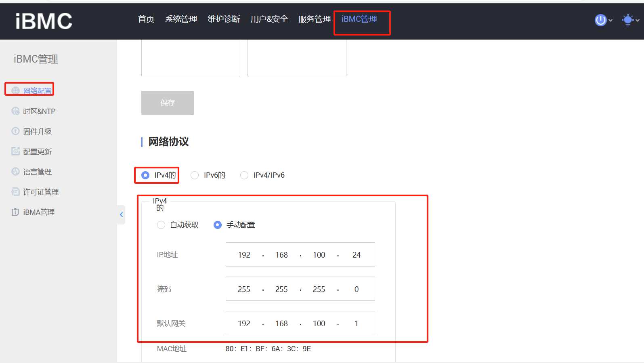Open 语言管理 page
The height and width of the screenshot is (363, 644).
[38, 172]
